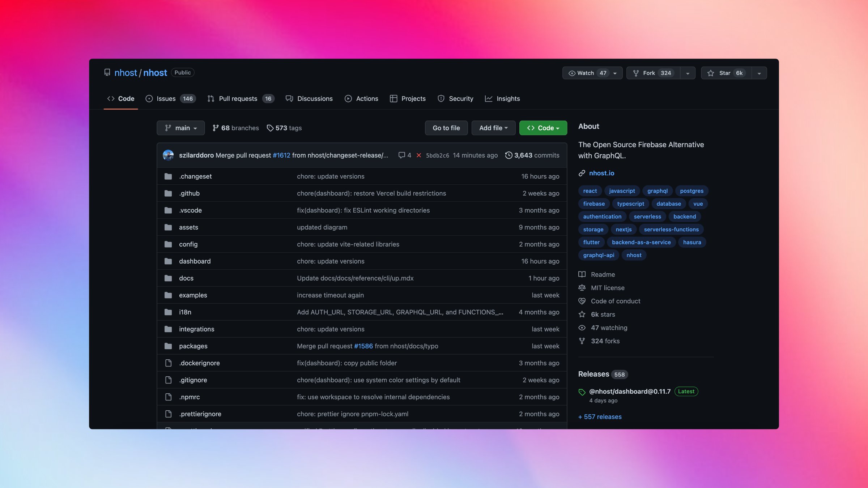Open the main branch selector dropdown
Image resolution: width=868 pixels, height=488 pixels.
180,128
